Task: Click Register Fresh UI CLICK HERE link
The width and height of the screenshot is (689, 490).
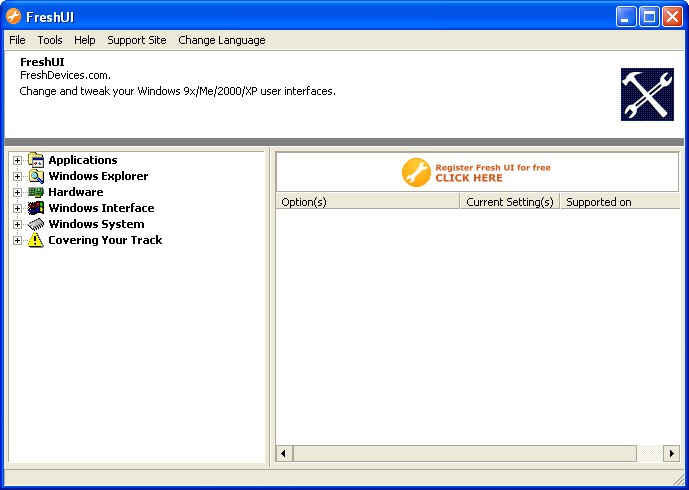Action: click(x=493, y=173)
